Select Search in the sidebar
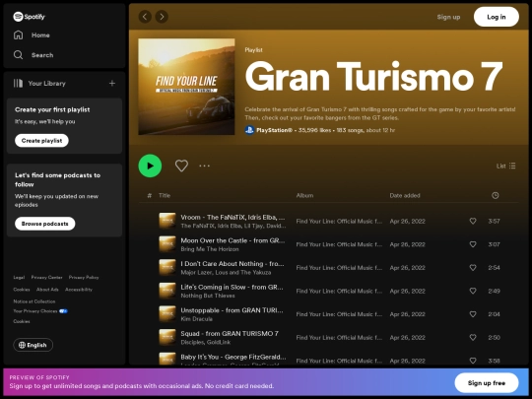 point(42,55)
